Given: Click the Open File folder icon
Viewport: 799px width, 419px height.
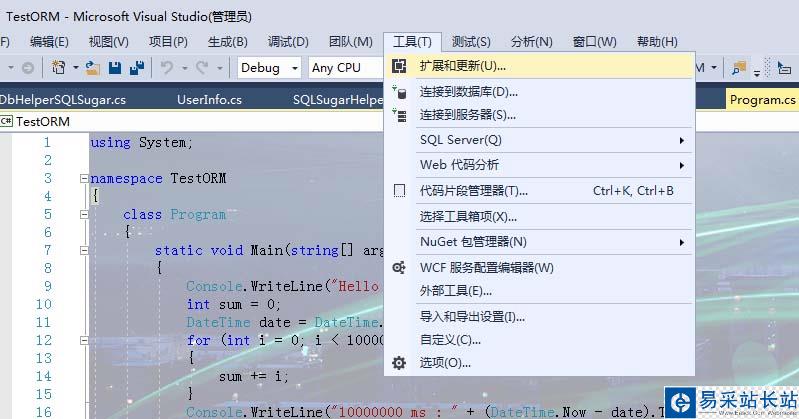Looking at the screenshot, I should [x=92, y=67].
